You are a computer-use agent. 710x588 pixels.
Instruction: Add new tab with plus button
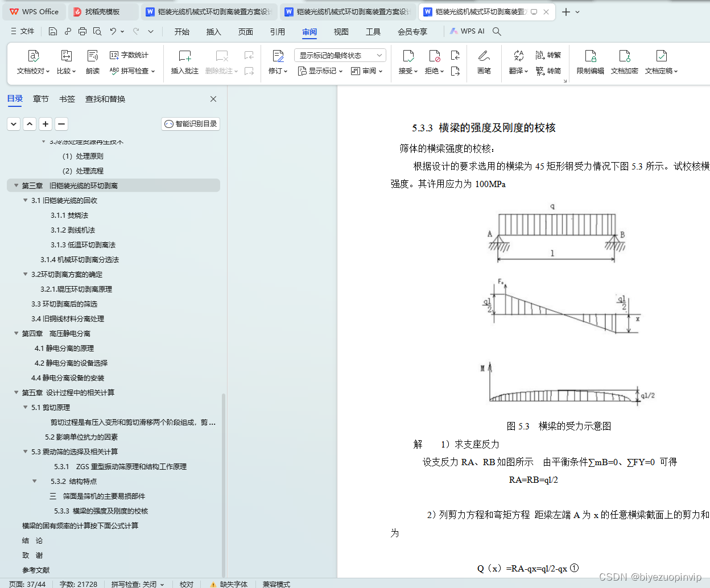click(x=566, y=11)
